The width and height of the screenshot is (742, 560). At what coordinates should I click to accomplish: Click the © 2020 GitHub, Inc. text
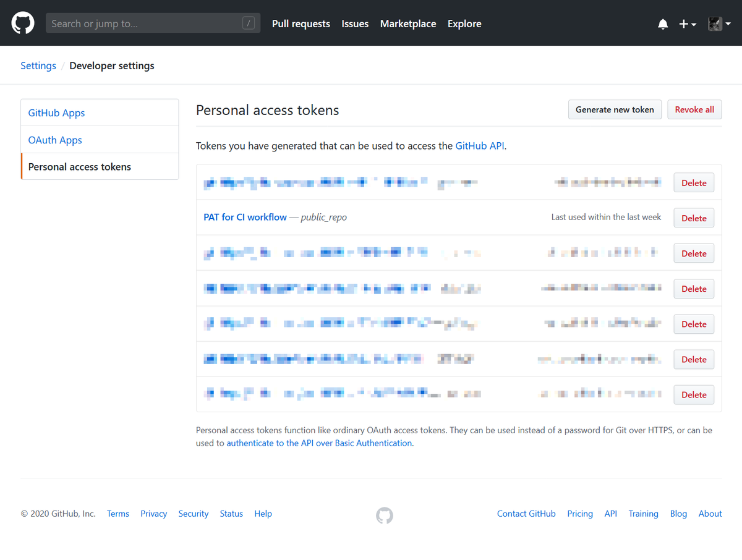58,514
